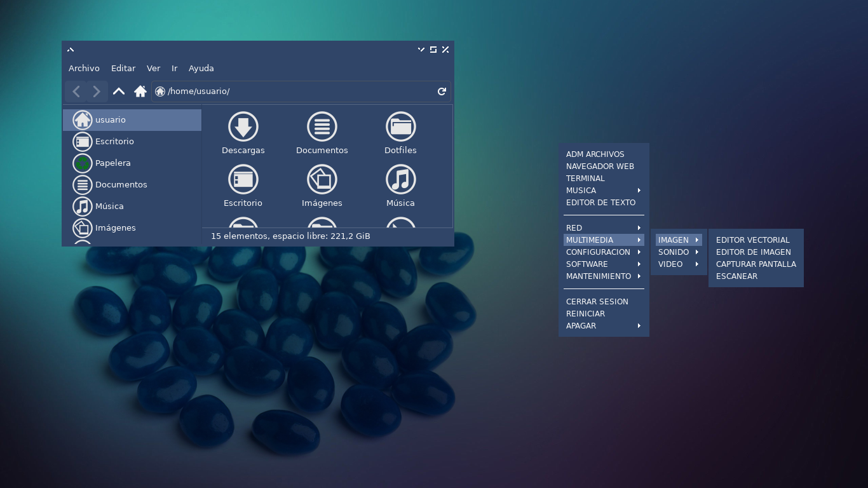Open the Descargas folder icon
The width and height of the screenshot is (868, 488).
(x=243, y=126)
